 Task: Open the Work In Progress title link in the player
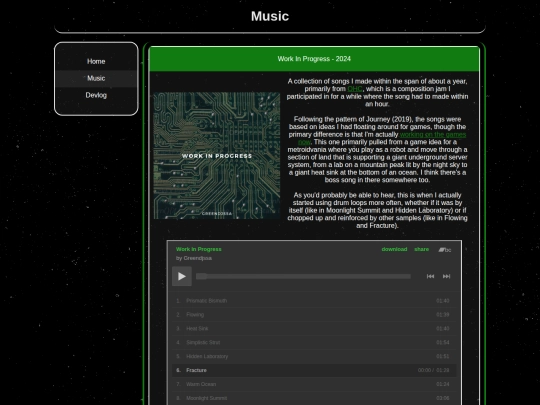point(199,249)
